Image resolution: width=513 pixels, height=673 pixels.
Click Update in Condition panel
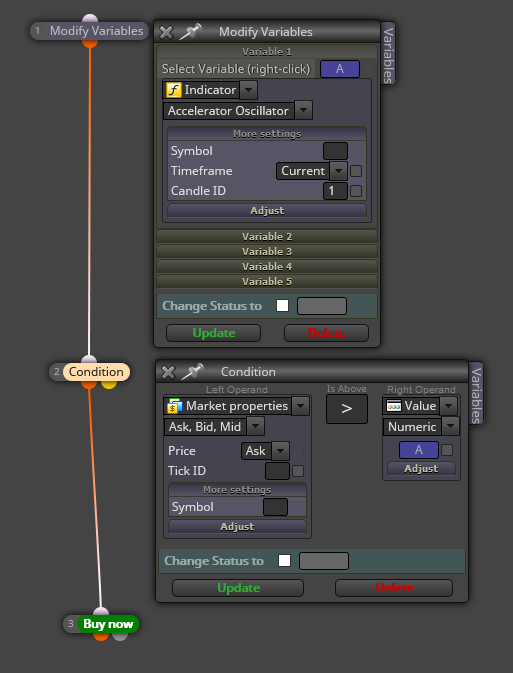pyautogui.click(x=238, y=588)
